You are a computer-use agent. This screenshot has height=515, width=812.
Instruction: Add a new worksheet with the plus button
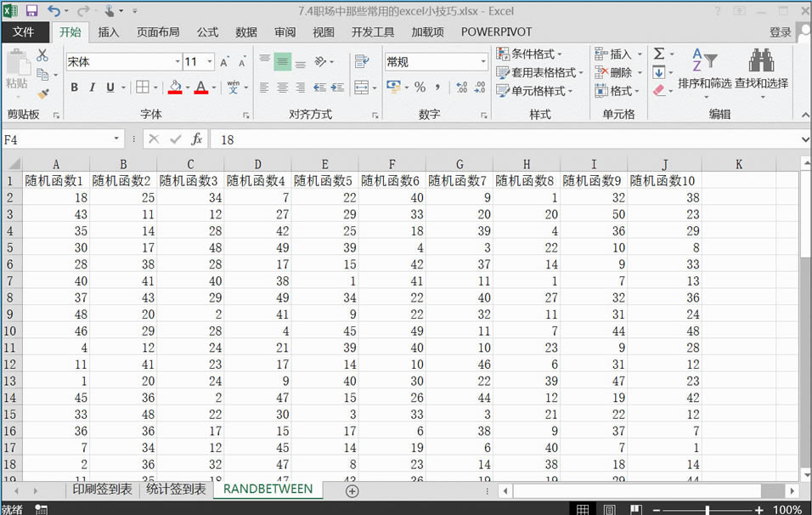coord(351,490)
